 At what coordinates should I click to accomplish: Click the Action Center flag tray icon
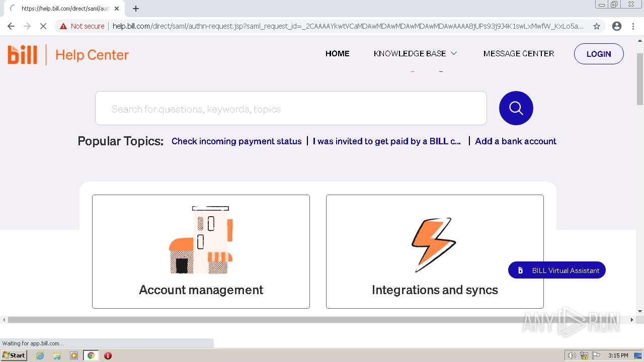[596, 355]
